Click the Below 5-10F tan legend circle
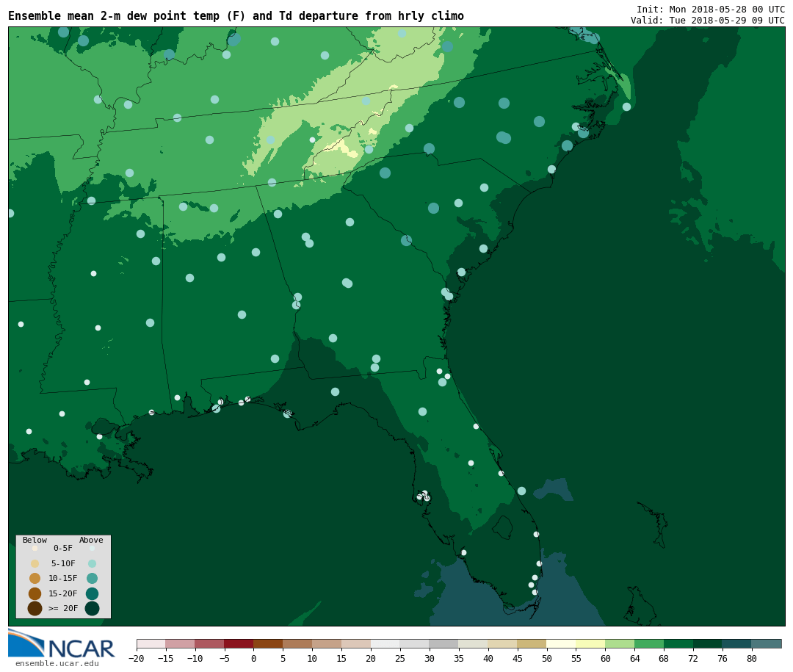793x672 pixels. (35, 564)
